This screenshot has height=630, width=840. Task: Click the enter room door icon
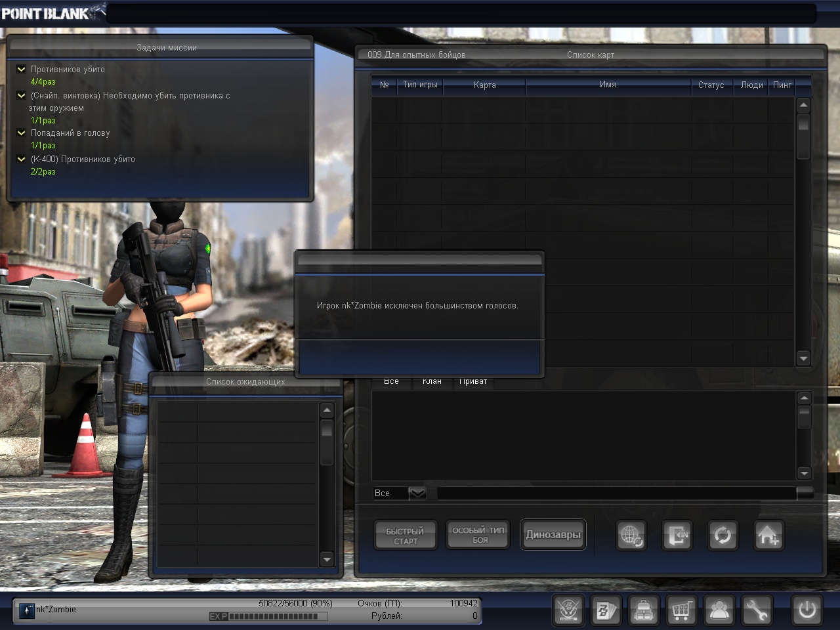tap(677, 535)
